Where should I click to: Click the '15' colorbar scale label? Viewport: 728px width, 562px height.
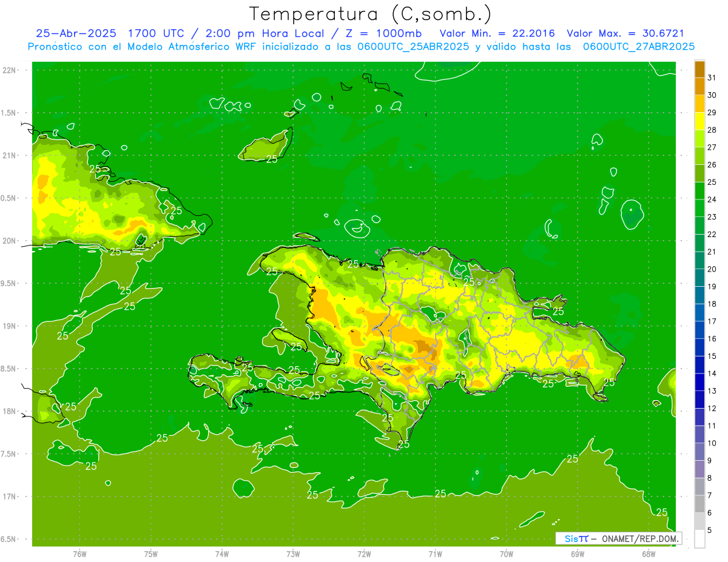click(712, 356)
